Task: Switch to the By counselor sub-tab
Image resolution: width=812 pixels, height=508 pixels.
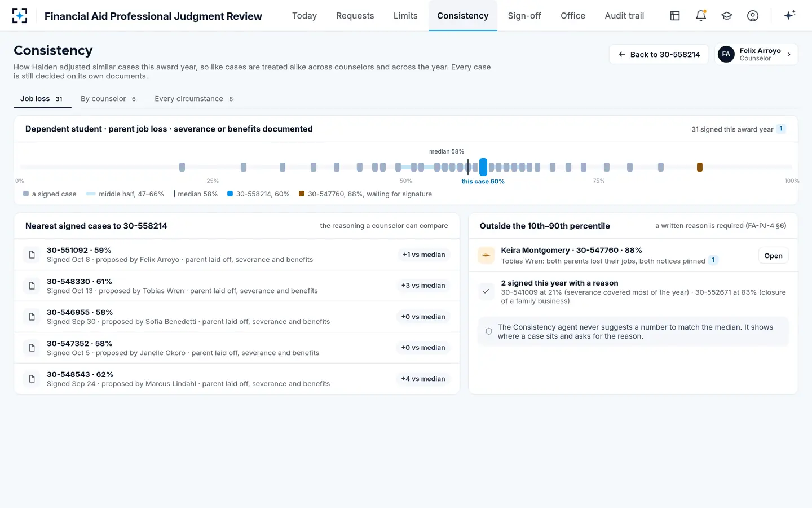Action: point(108,99)
